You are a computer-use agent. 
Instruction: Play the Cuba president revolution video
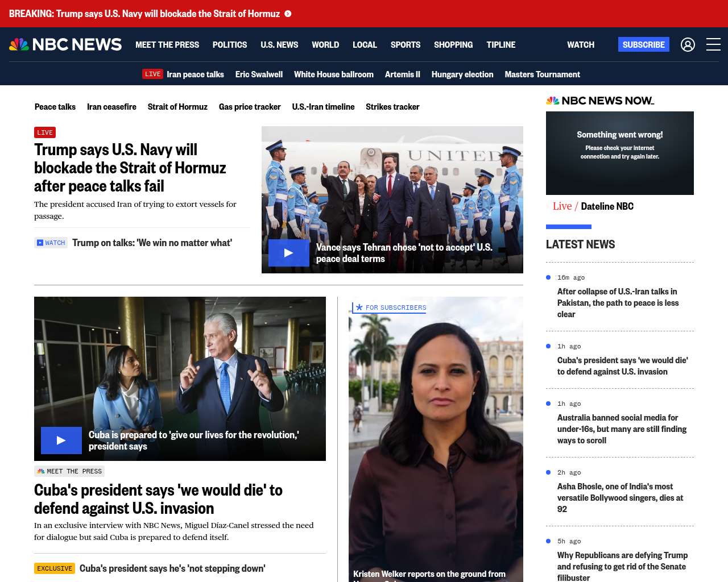(x=61, y=440)
